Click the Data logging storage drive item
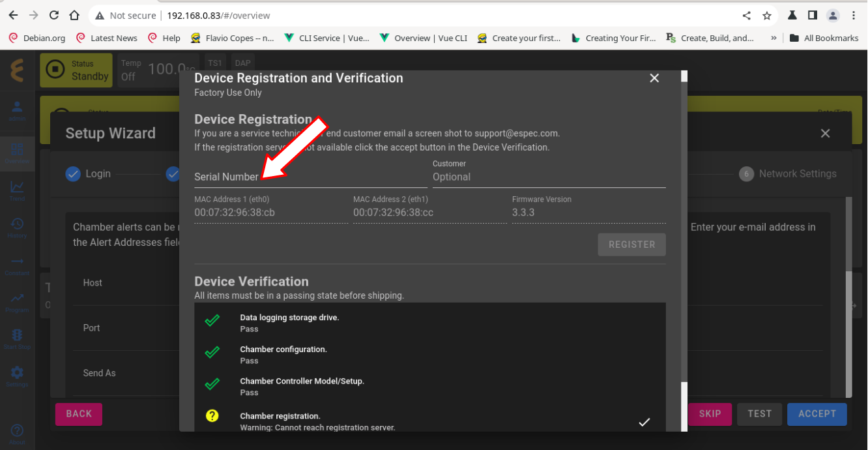 pos(430,322)
